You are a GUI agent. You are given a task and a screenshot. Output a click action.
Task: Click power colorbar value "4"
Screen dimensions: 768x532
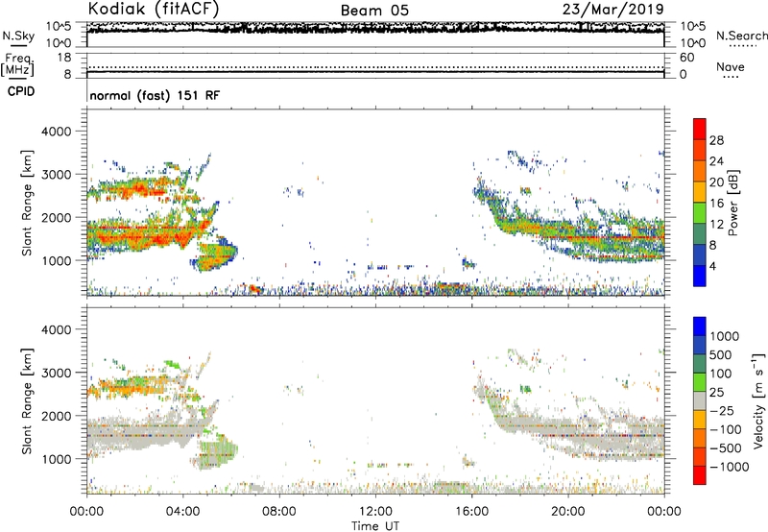712,266
